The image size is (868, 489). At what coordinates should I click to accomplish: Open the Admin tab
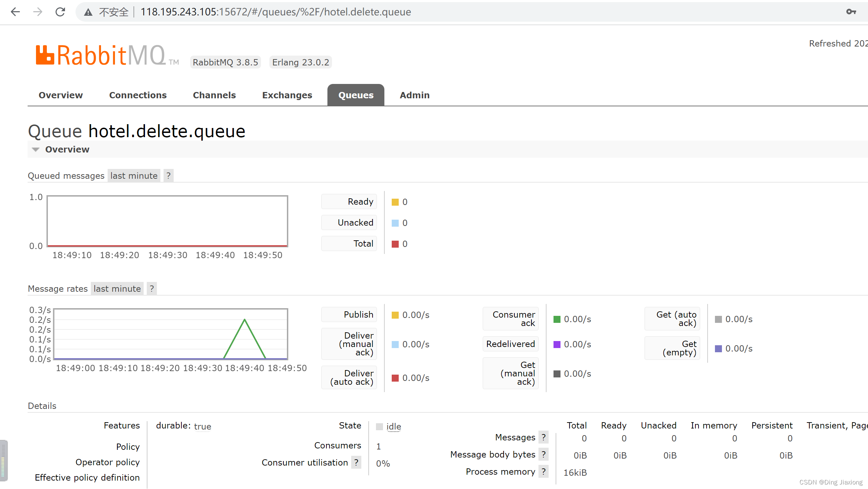pyautogui.click(x=414, y=95)
